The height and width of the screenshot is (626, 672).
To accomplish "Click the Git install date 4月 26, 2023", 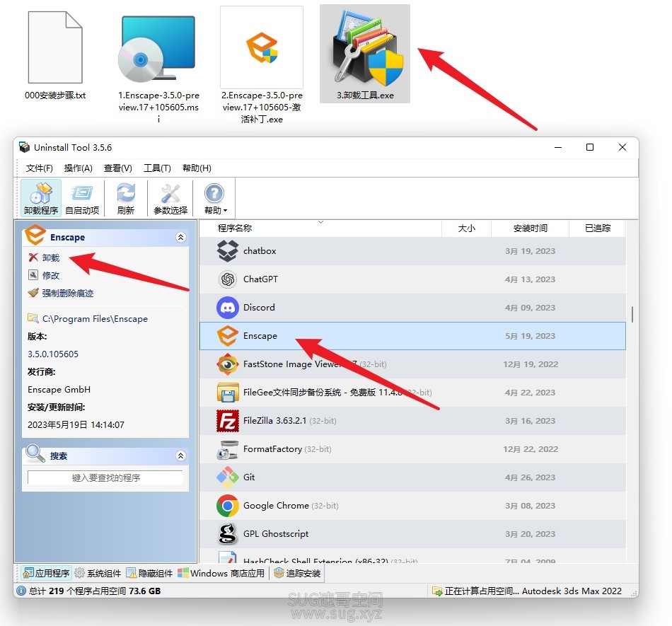I will 530,477.
